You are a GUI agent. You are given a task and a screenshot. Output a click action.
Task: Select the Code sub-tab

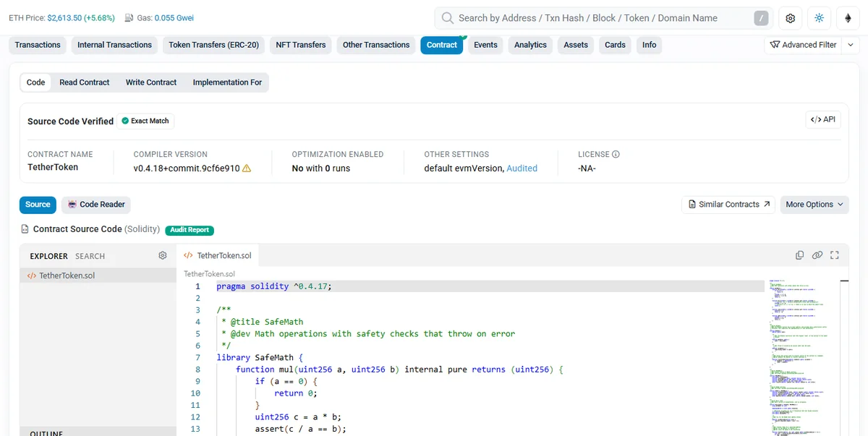[x=35, y=82]
